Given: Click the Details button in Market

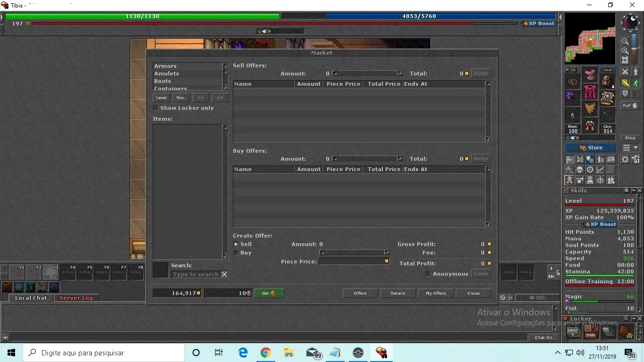Looking at the screenshot, I should (x=398, y=293).
